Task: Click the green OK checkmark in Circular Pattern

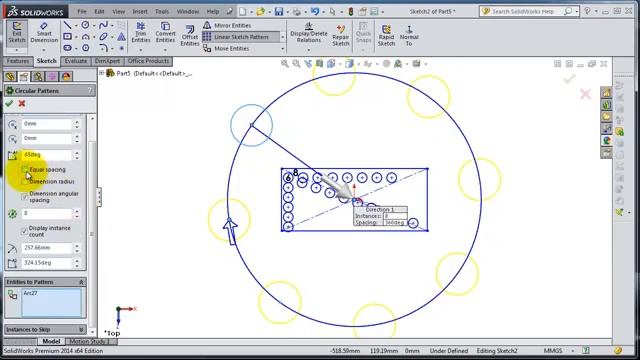Action: coord(9,103)
